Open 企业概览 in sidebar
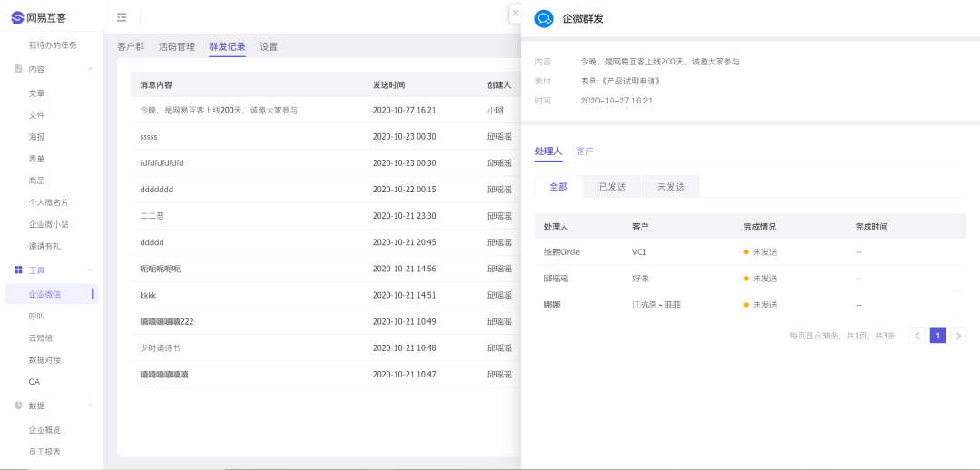This screenshot has height=470, width=980. [45, 430]
